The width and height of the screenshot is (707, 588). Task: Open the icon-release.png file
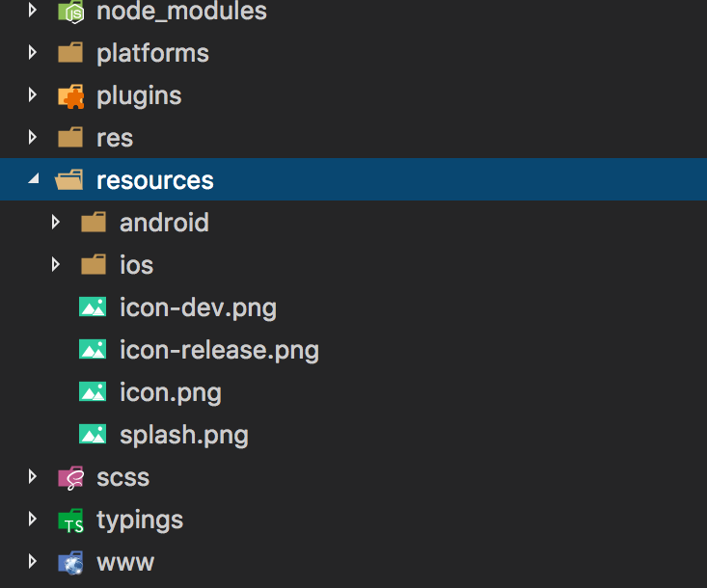pyautogui.click(x=219, y=351)
